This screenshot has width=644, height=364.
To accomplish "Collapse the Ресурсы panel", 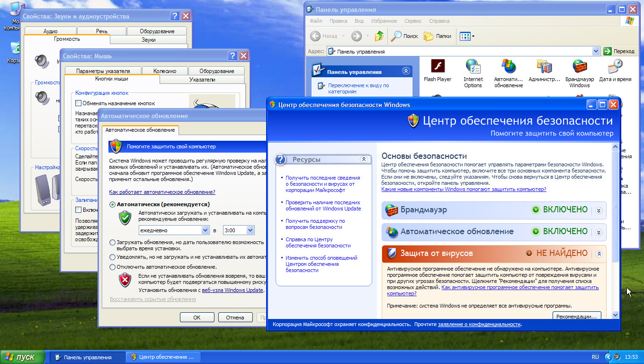I will (364, 160).
